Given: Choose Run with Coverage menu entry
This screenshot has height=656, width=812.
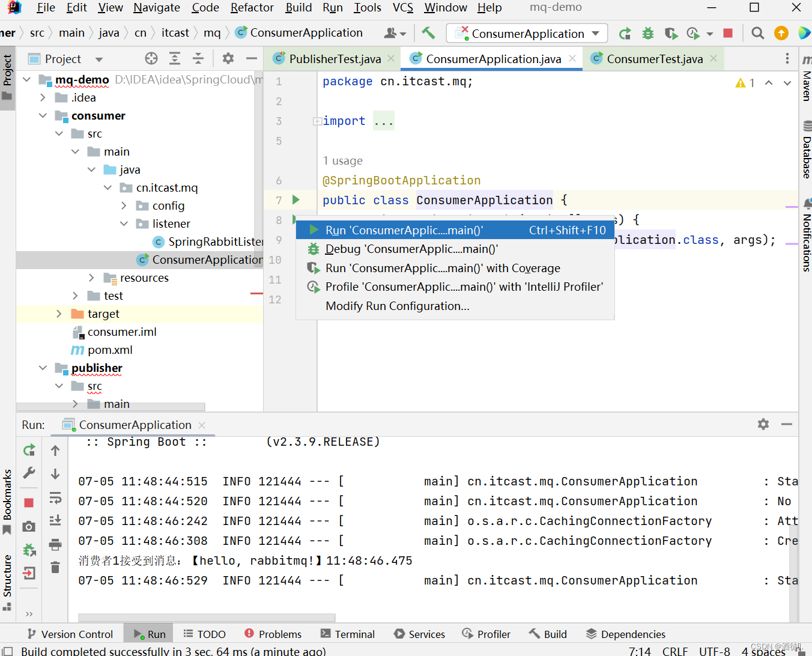Looking at the screenshot, I should tap(455, 268).
